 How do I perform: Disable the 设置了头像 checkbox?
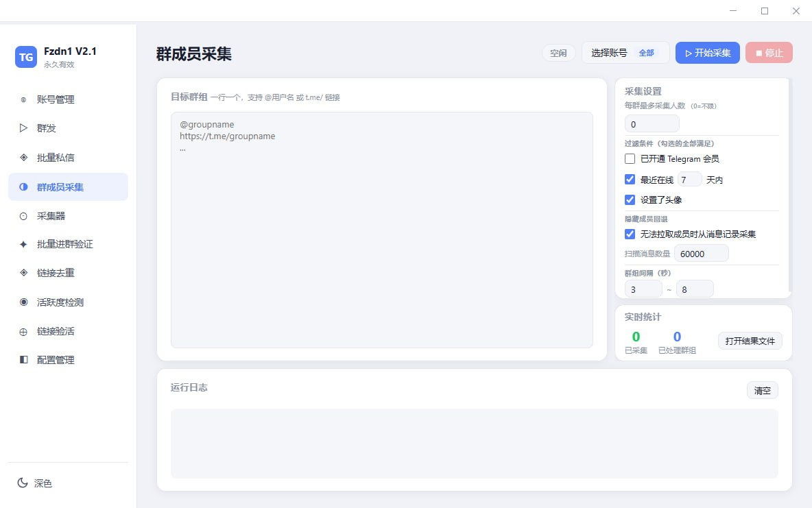pos(630,199)
